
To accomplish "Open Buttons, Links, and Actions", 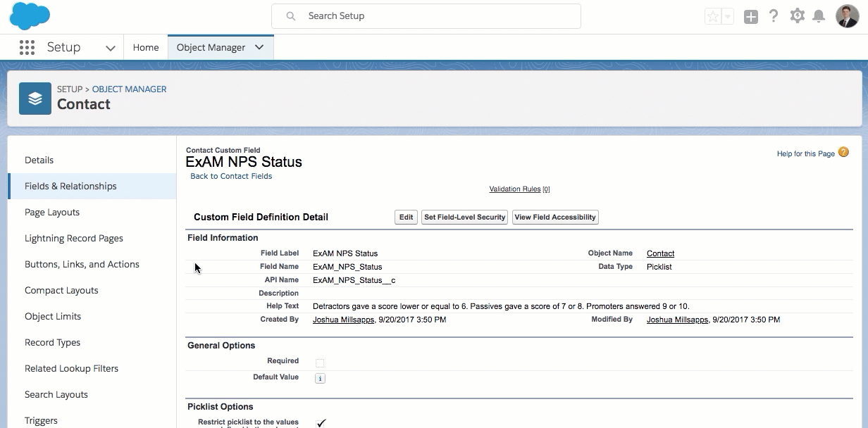I will pyautogui.click(x=92, y=265).
